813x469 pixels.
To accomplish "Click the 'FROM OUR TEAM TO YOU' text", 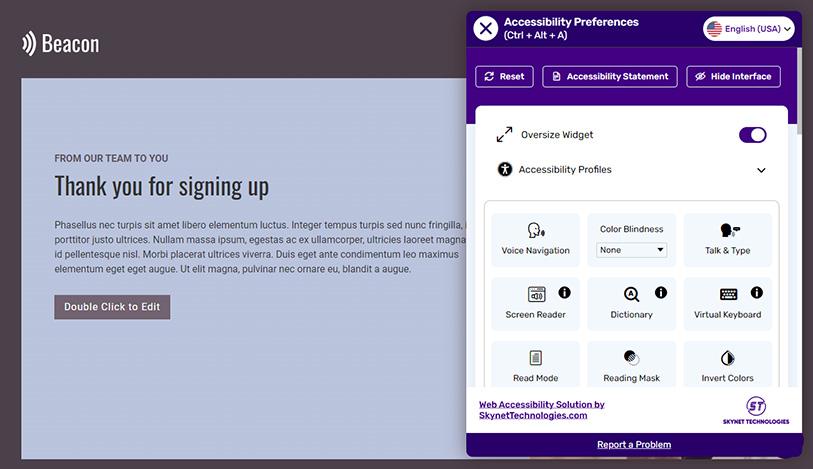I will click(x=111, y=159).
